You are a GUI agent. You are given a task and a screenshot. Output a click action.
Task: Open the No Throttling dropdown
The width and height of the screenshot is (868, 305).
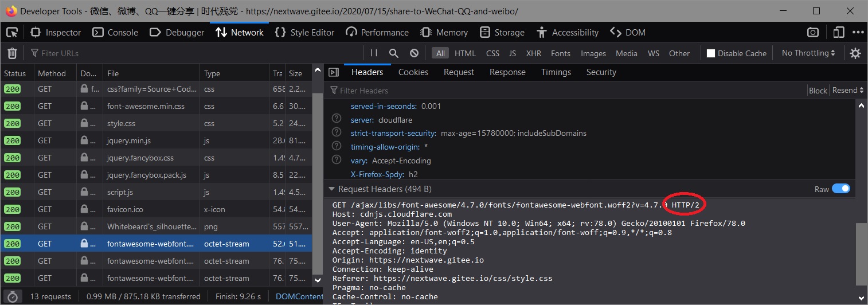point(808,53)
